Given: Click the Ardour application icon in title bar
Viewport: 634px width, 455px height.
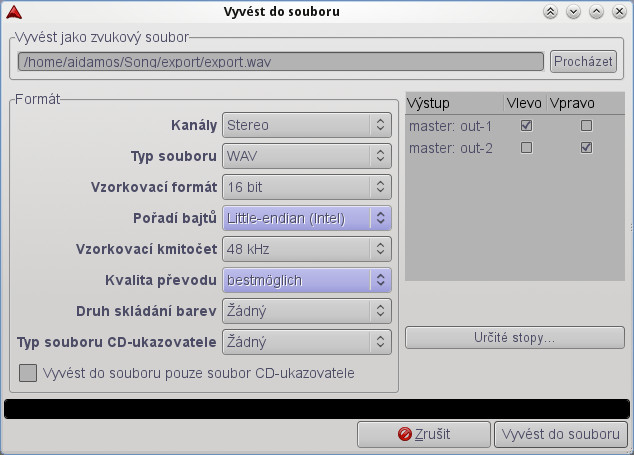Looking at the screenshot, I should [11, 12].
